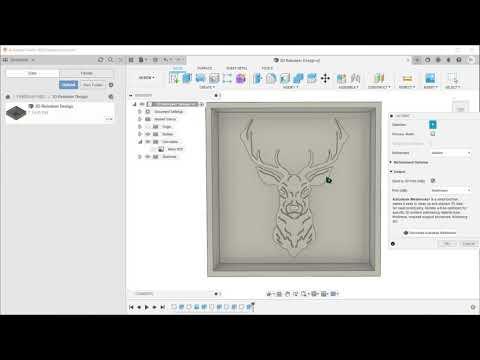Click the home icon in data panel breadcrumb
The height and width of the screenshot is (360, 480).
[x=8, y=97]
